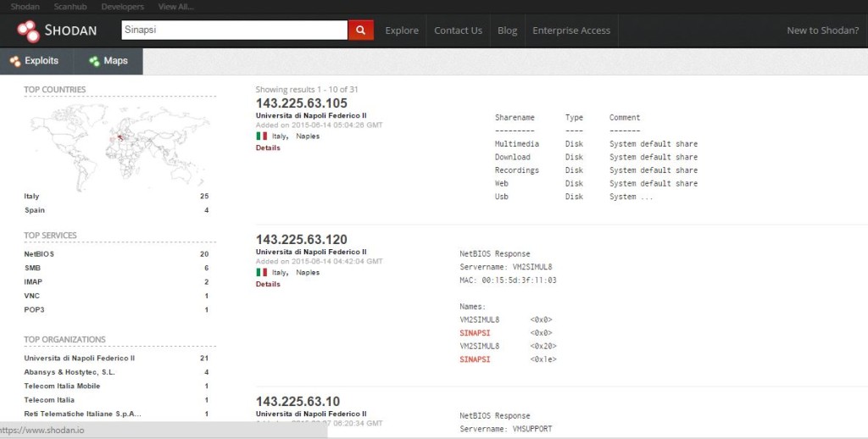The image size is (868, 439).
Task: Open Details for 143.225.63.105
Action: pyautogui.click(x=268, y=147)
